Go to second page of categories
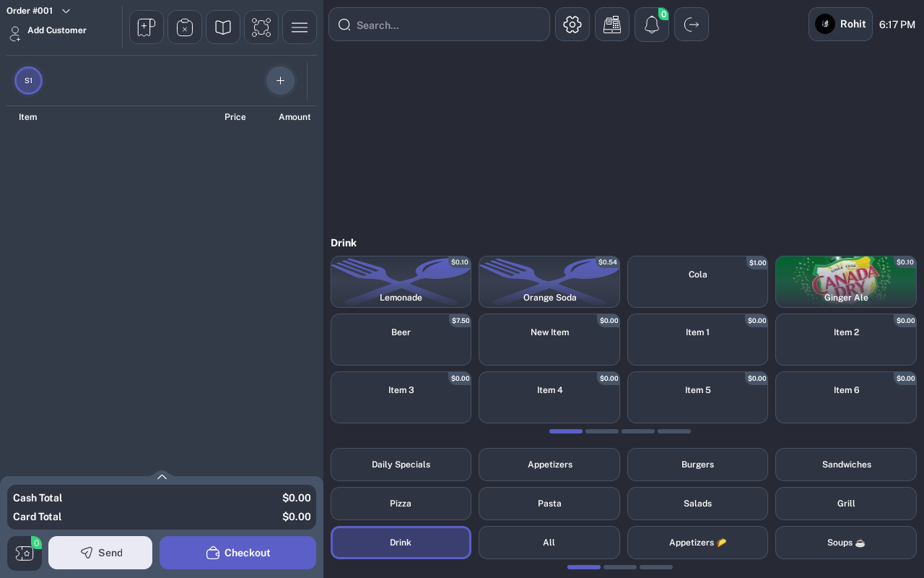924x578 pixels. coord(620,567)
